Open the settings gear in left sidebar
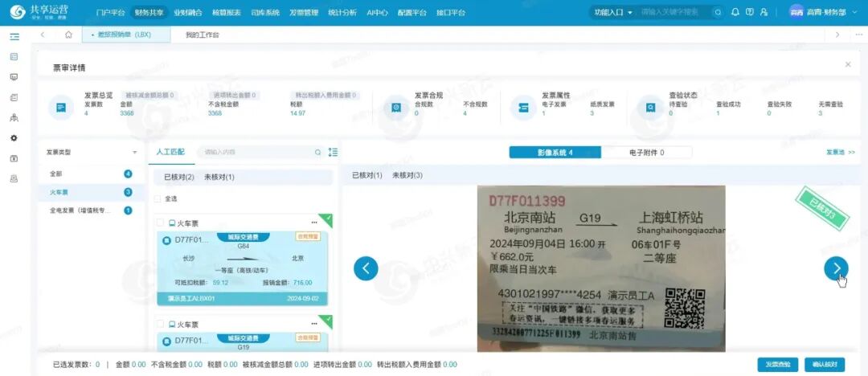The image size is (868, 376). pos(14,138)
